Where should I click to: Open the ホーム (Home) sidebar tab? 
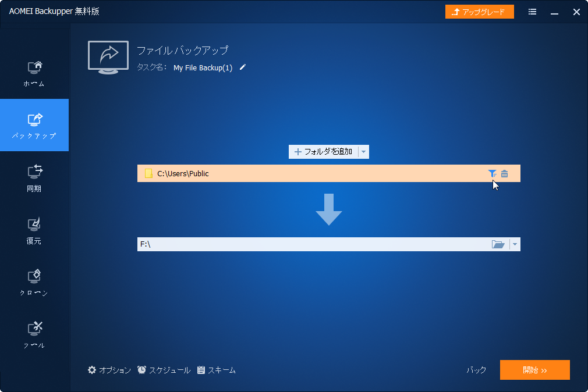pos(34,73)
